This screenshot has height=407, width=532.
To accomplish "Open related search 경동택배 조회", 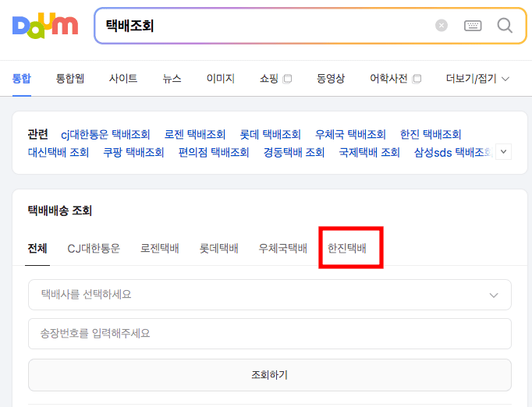I will coord(294,152).
